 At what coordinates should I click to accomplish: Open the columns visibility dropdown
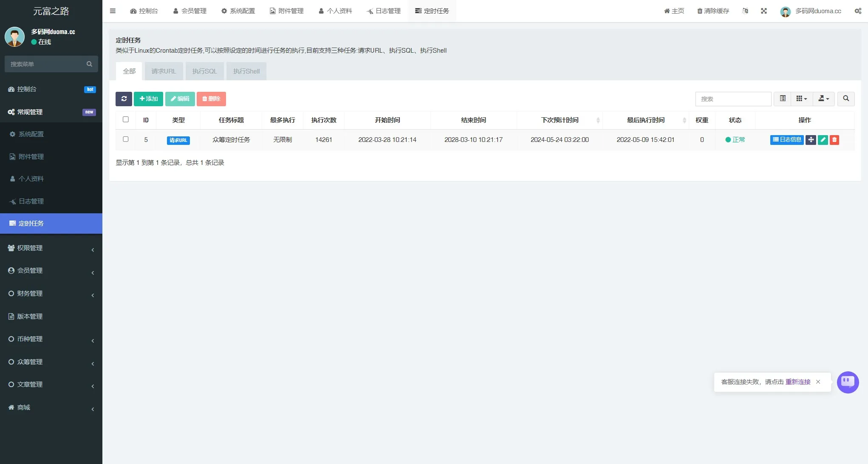(801, 99)
